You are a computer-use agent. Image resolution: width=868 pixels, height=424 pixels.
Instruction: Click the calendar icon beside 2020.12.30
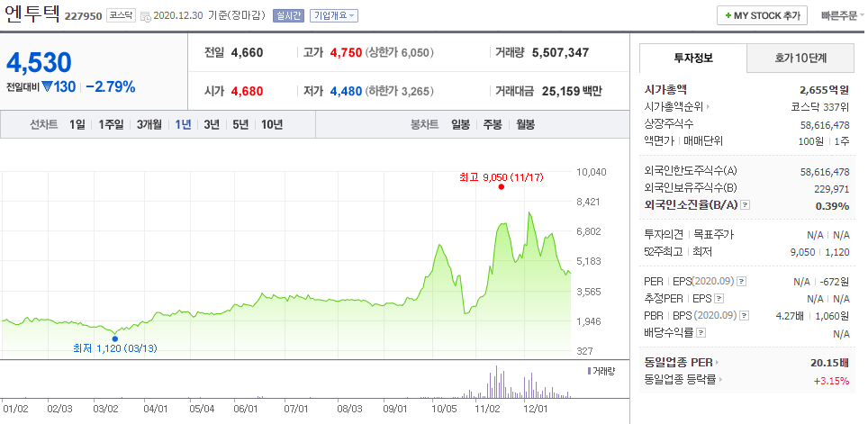[x=146, y=16]
